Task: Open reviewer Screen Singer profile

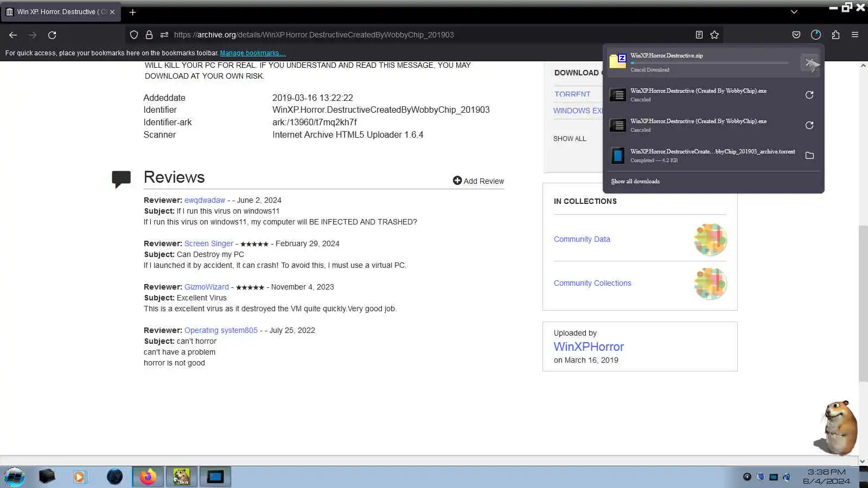Action: [209, 243]
